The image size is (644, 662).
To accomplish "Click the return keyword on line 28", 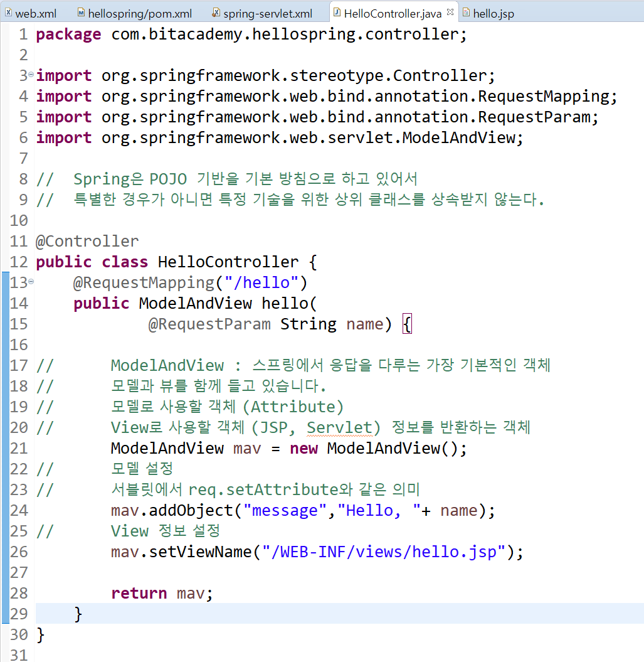I will (139, 593).
